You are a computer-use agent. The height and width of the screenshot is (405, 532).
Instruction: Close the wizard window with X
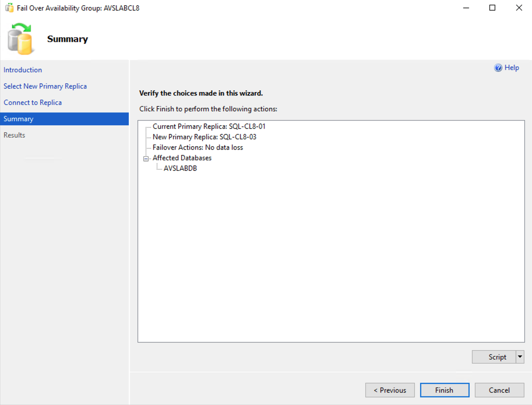519,8
